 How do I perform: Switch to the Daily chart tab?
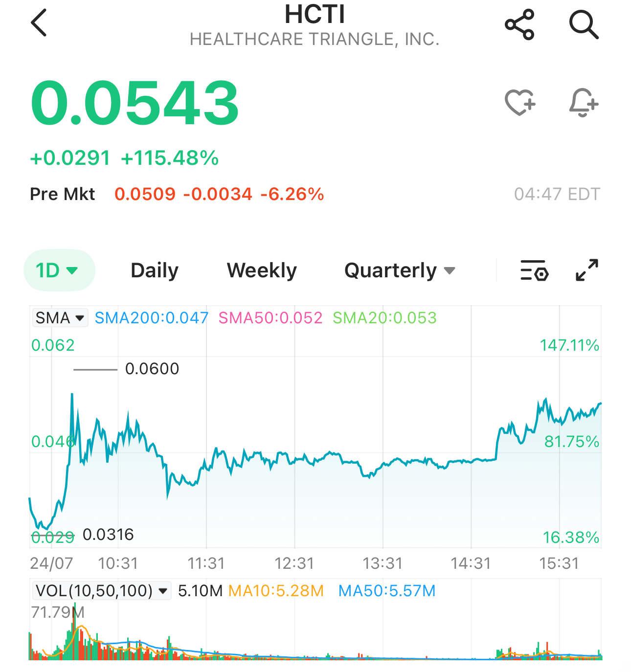(155, 270)
